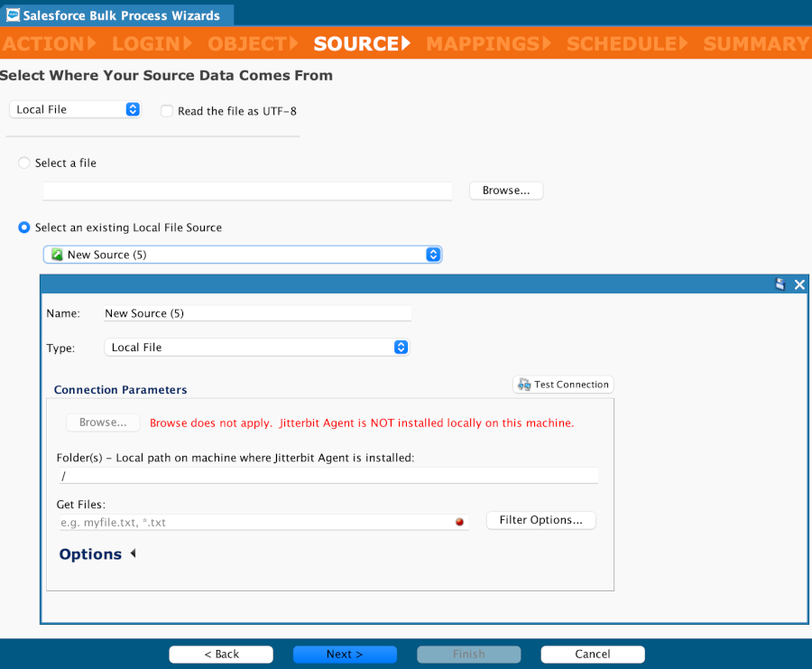Click the Test Connection button
Viewport: 812px width, 669px height.
tap(563, 385)
